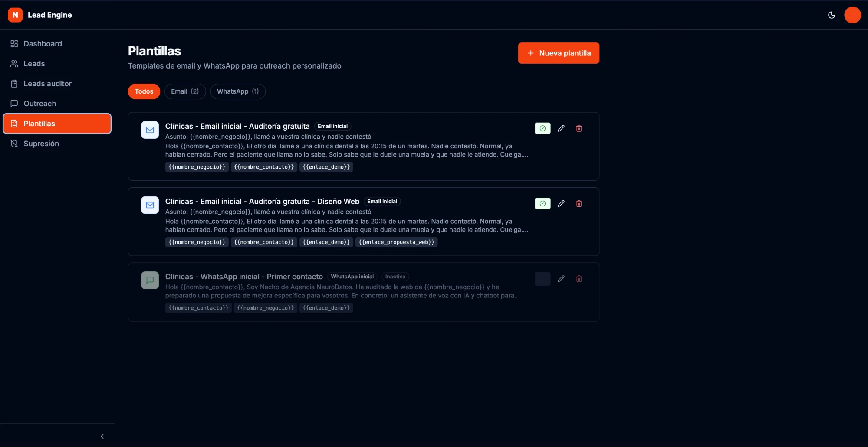
Task: Edit the WhatsApp inicial Primer contacto template
Action: point(561,279)
